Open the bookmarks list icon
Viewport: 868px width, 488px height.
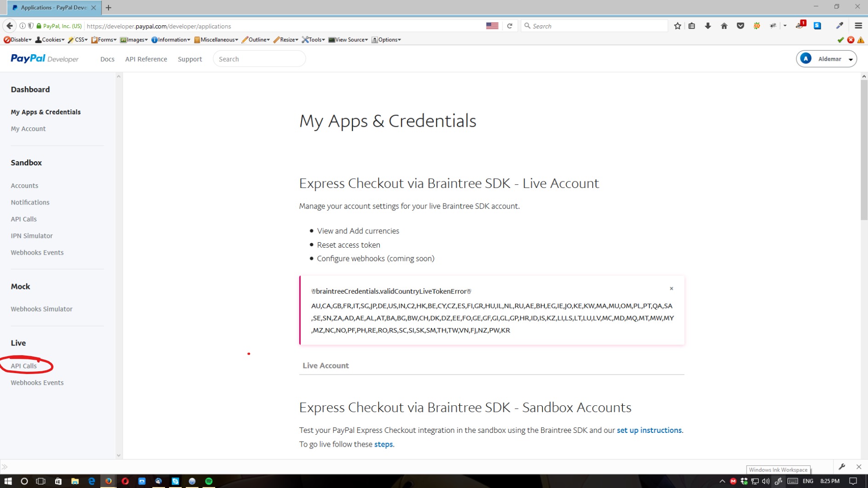tap(691, 26)
